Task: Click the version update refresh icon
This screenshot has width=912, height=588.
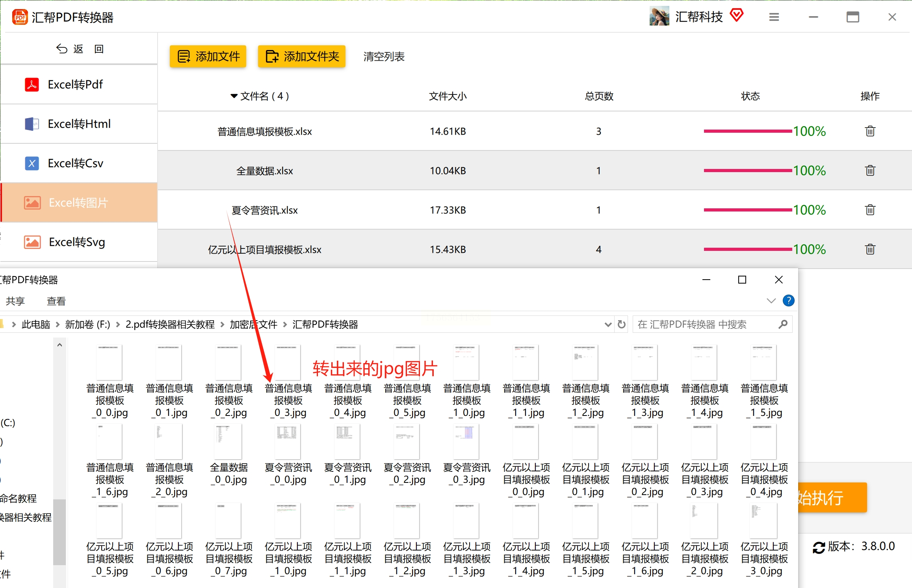Action: [819, 547]
